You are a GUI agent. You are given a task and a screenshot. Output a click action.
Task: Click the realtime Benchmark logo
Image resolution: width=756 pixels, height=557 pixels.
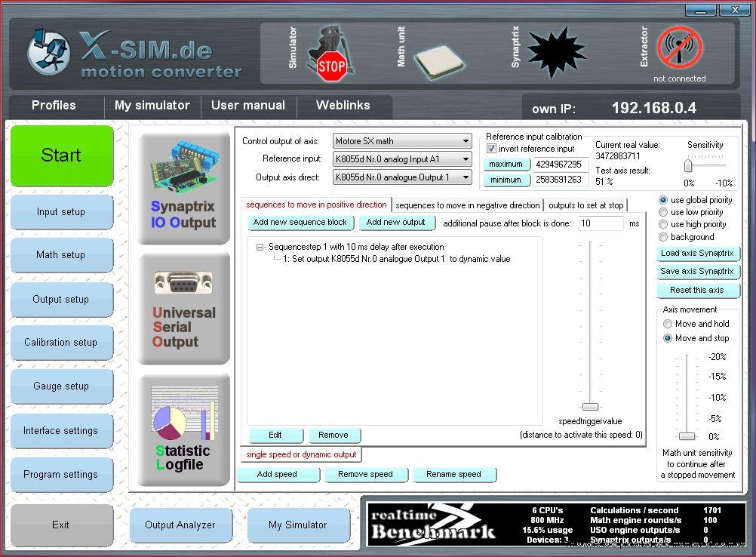432,525
